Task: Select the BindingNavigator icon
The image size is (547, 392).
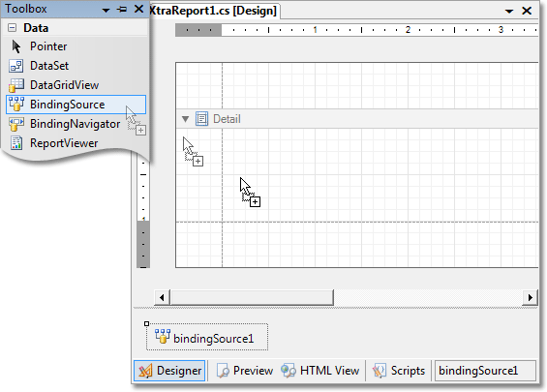Action: click(16, 124)
